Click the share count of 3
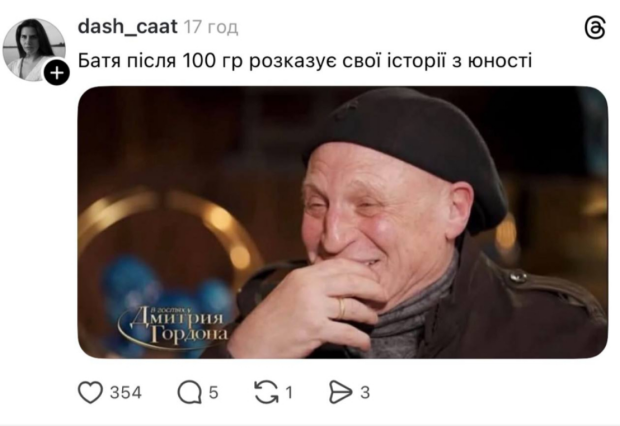The height and width of the screenshot is (426, 620). pos(365,393)
